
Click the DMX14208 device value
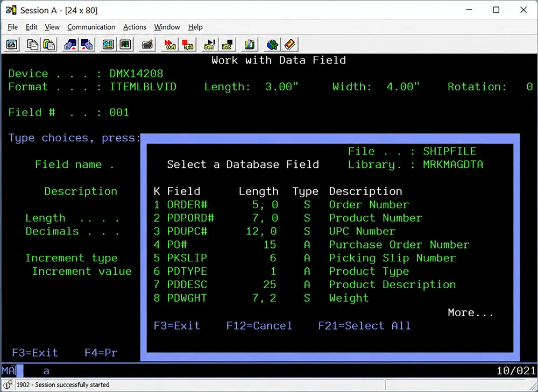point(136,74)
